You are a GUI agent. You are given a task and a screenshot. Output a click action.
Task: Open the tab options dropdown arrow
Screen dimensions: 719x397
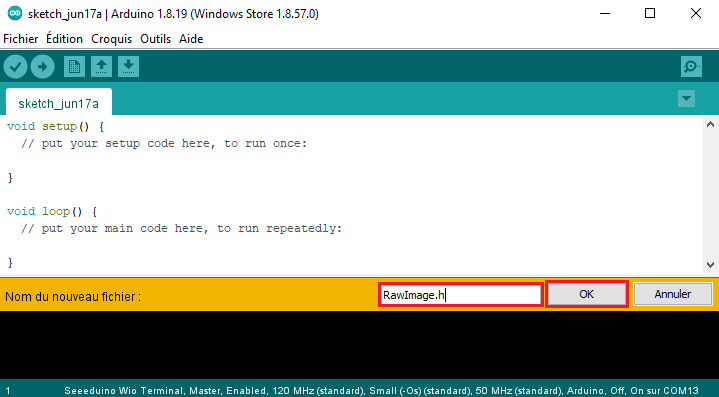(x=686, y=99)
